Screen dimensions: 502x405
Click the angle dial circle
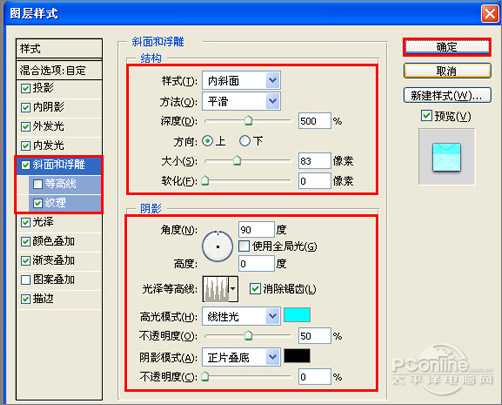[x=217, y=247]
